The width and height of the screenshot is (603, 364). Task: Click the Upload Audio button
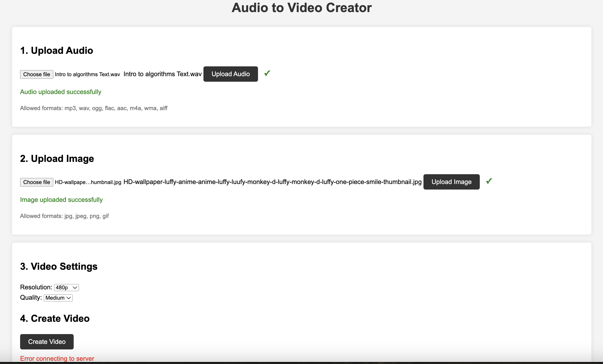click(231, 74)
